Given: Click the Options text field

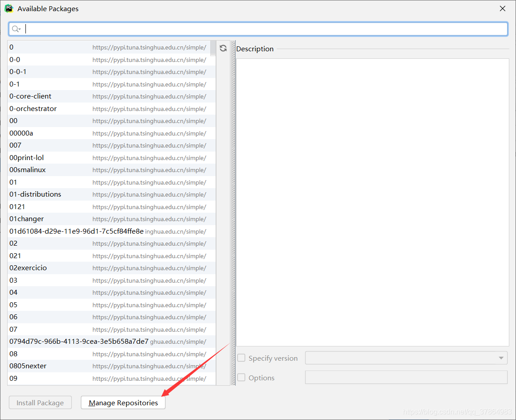Looking at the screenshot, I should pos(406,377).
